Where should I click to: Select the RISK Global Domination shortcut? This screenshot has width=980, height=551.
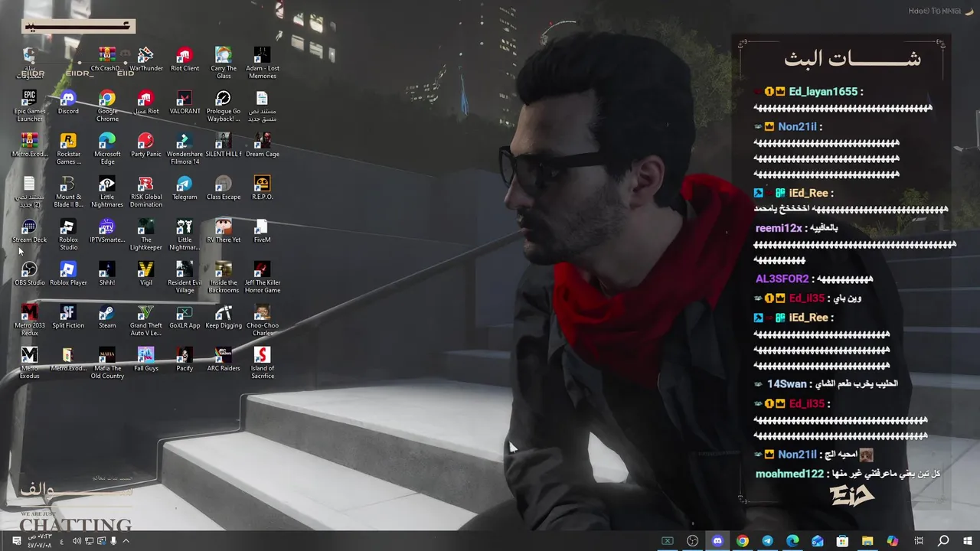pos(145,191)
